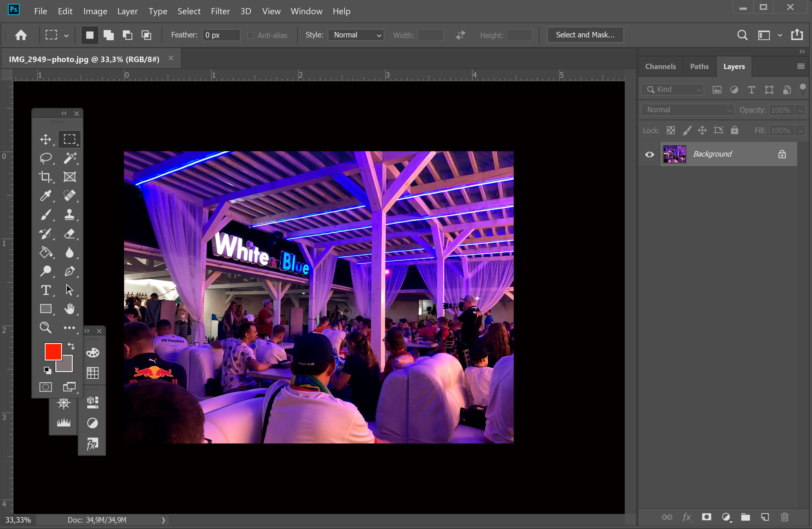Click the Select and Mask button
The image size is (812, 529).
585,34
